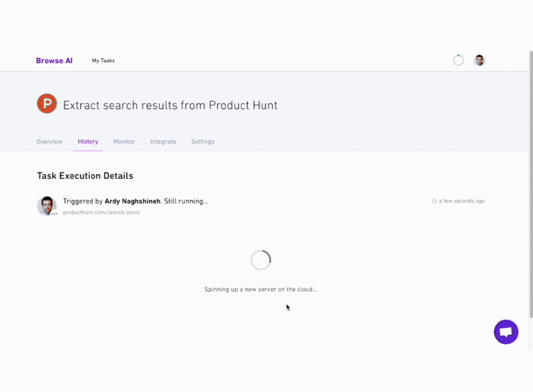Click the Product Hunt logo icon

[x=47, y=104]
